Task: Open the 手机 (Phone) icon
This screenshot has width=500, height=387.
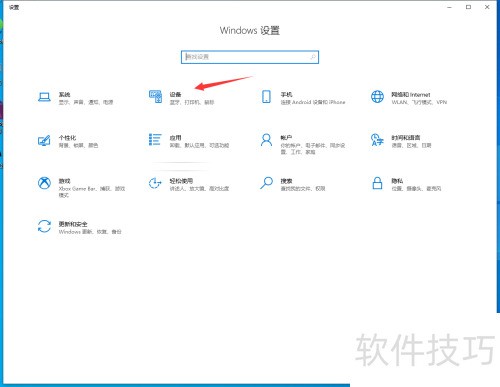Action: coord(266,97)
